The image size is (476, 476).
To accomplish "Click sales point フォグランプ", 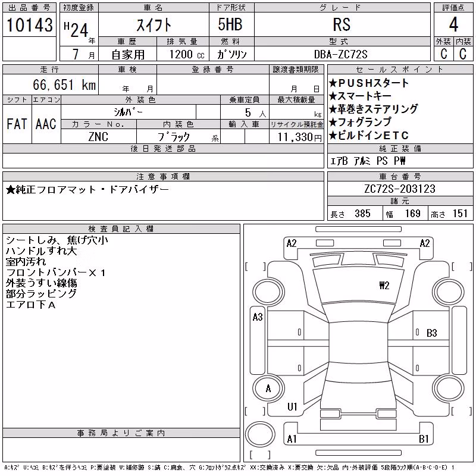I will (x=361, y=122).
